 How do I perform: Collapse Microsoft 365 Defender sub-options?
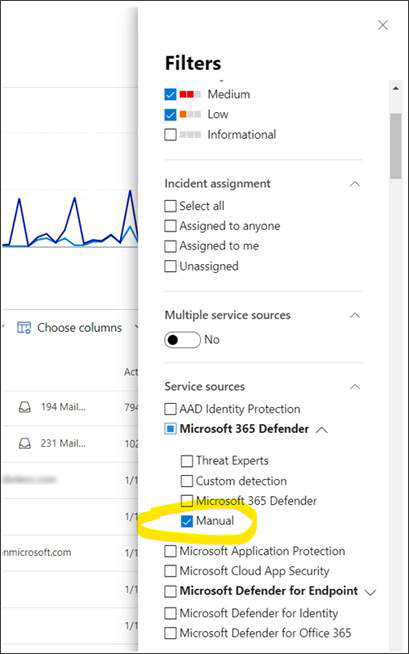point(322,430)
